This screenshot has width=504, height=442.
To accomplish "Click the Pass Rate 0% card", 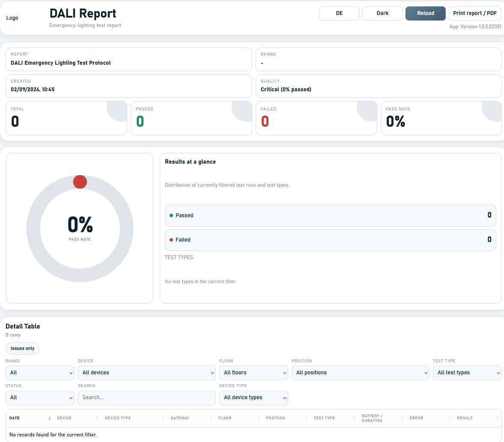I will (x=441, y=118).
